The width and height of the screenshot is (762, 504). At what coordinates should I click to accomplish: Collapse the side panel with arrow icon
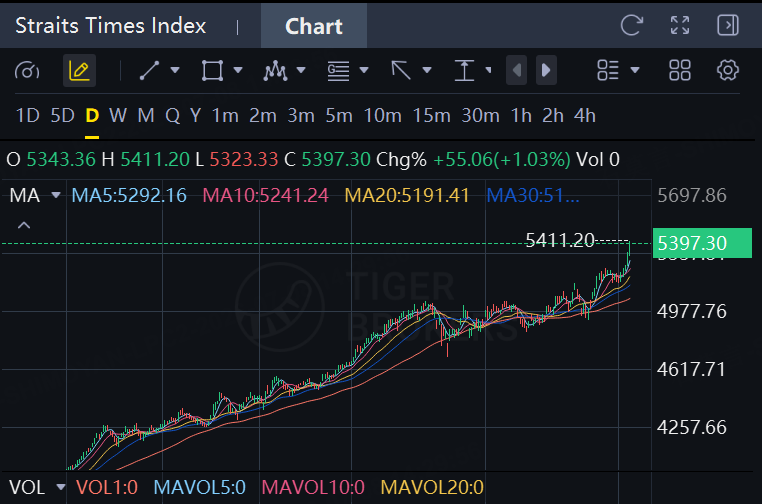(727, 25)
